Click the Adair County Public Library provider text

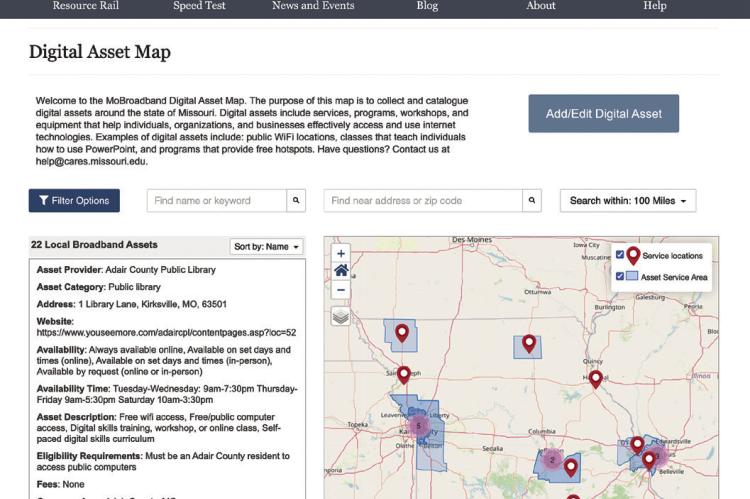[160, 270]
